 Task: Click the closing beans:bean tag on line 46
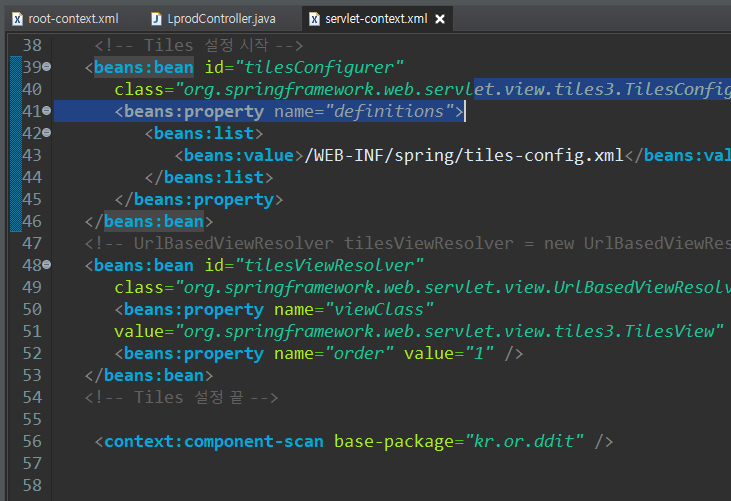pos(149,221)
